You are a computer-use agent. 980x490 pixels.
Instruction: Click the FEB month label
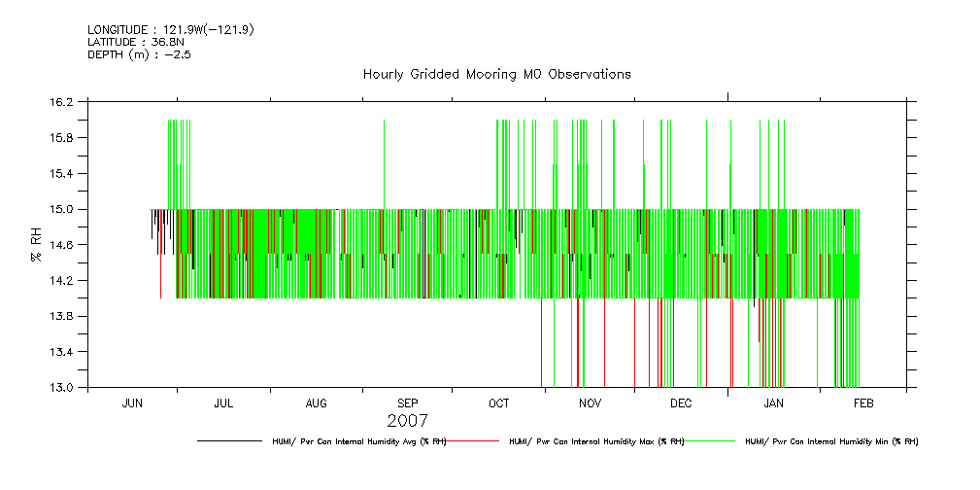pyautogui.click(x=863, y=402)
